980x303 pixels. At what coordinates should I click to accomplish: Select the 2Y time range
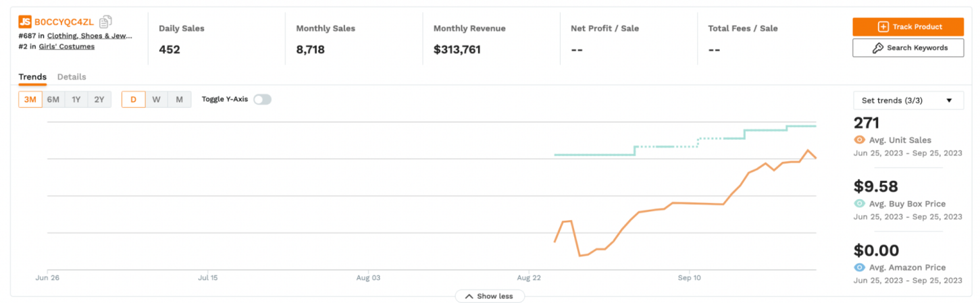(99, 100)
